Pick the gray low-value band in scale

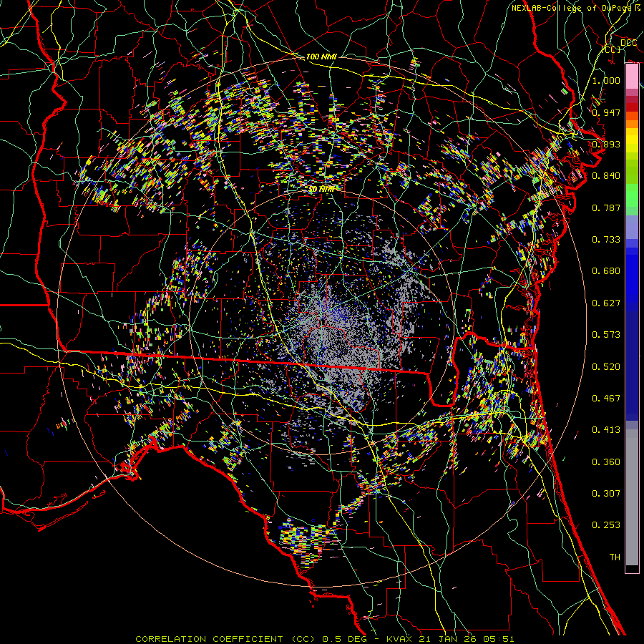tap(632, 497)
